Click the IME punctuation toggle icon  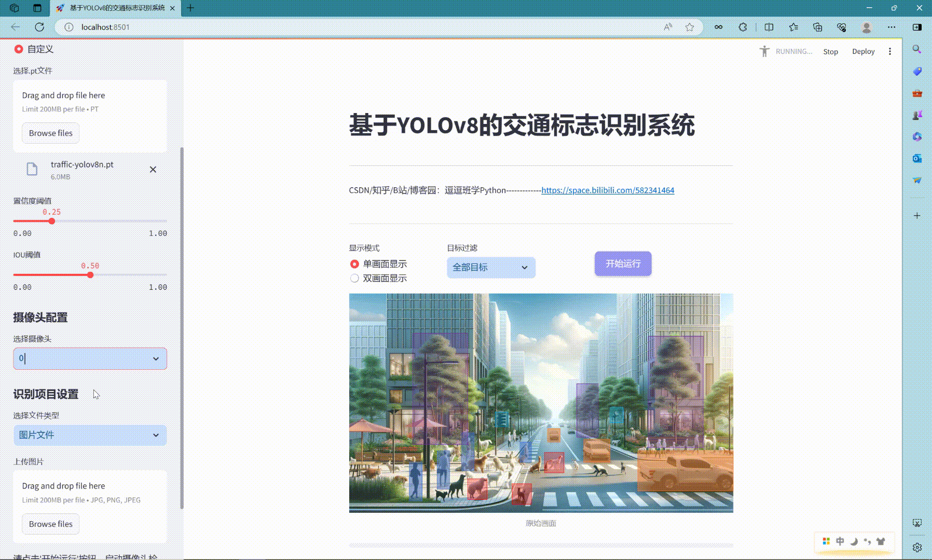coord(867,541)
